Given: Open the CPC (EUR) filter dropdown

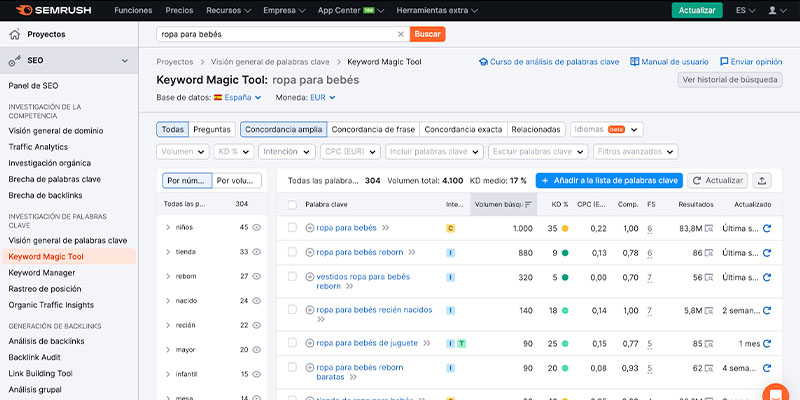Looking at the screenshot, I should (x=350, y=152).
